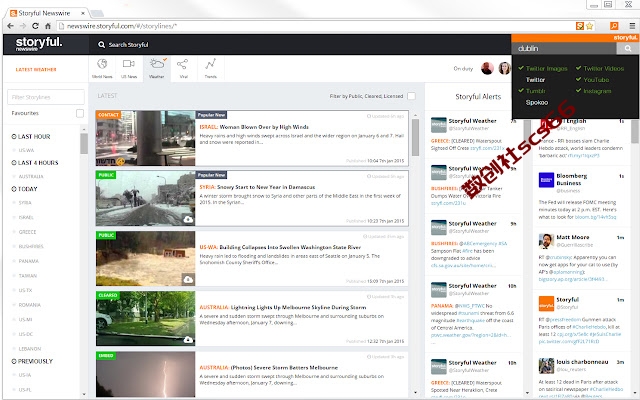This screenshot has height=400, width=640.
Task: Go to browser home page
Action: pyautogui.click(x=48, y=26)
